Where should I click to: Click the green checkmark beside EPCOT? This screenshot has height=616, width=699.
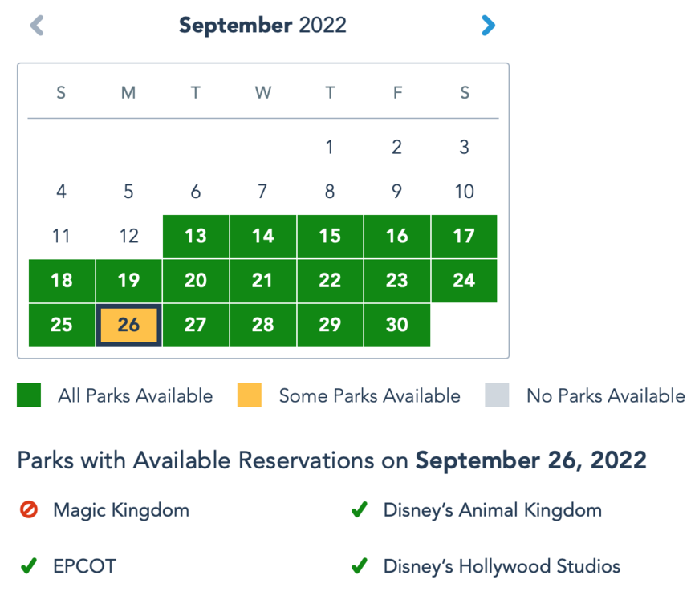point(29,566)
